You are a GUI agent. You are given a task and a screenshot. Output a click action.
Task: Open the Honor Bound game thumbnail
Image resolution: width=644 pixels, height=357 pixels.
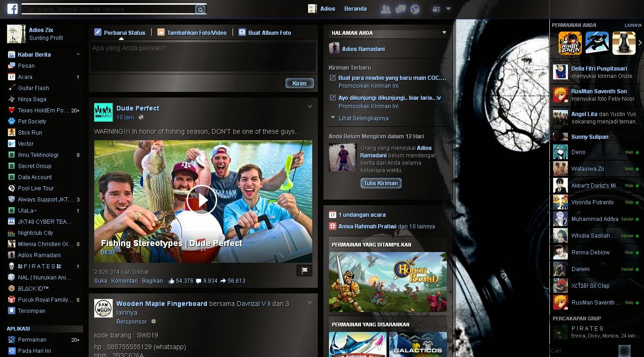tap(388, 282)
